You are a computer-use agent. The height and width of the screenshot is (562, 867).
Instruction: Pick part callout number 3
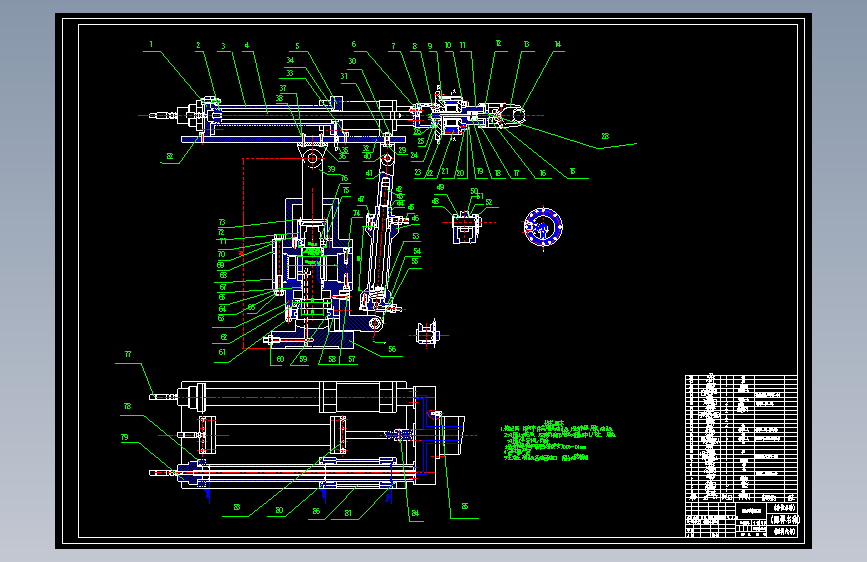point(223,46)
